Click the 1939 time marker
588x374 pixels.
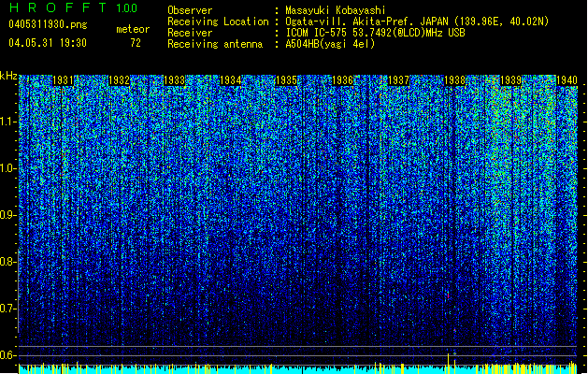(x=510, y=80)
